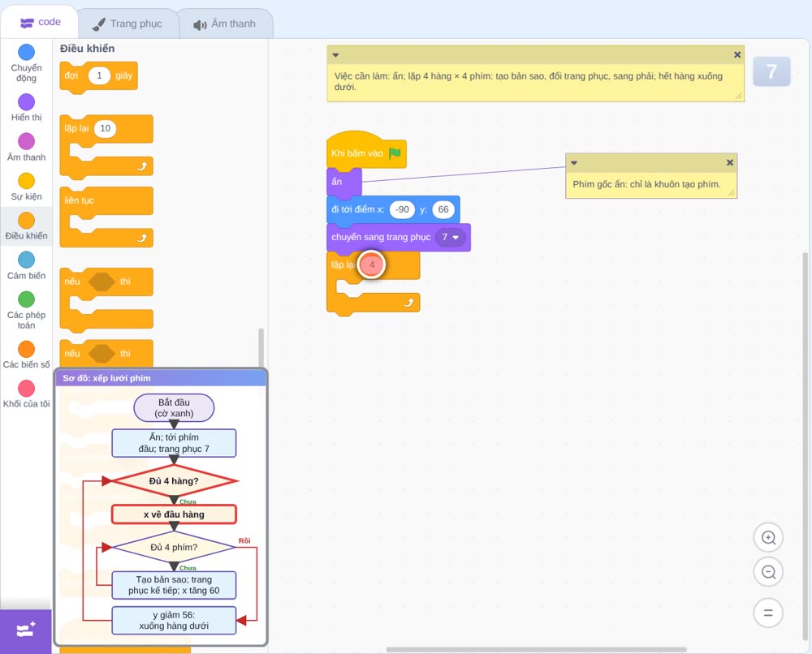The height and width of the screenshot is (654, 812).
Task: Click the 'Ẩn; tới phím đầu' flowchart box
Action: [x=174, y=443]
